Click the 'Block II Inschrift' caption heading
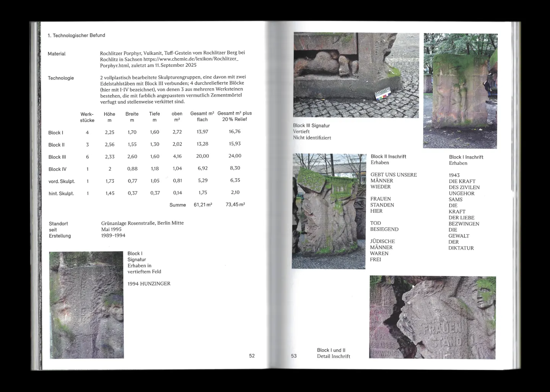The image size is (550, 392). tap(388, 157)
